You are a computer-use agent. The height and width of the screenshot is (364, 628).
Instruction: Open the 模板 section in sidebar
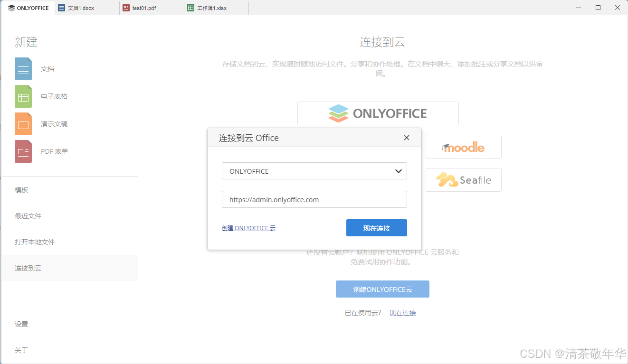point(21,189)
